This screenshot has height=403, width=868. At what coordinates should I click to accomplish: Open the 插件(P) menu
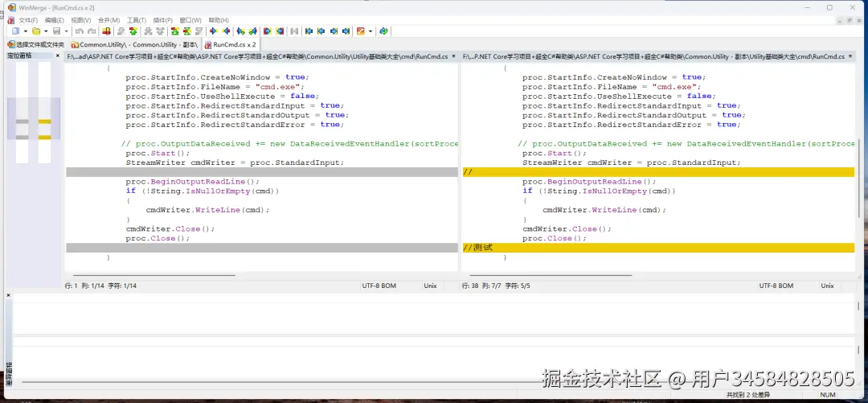tap(161, 20)
